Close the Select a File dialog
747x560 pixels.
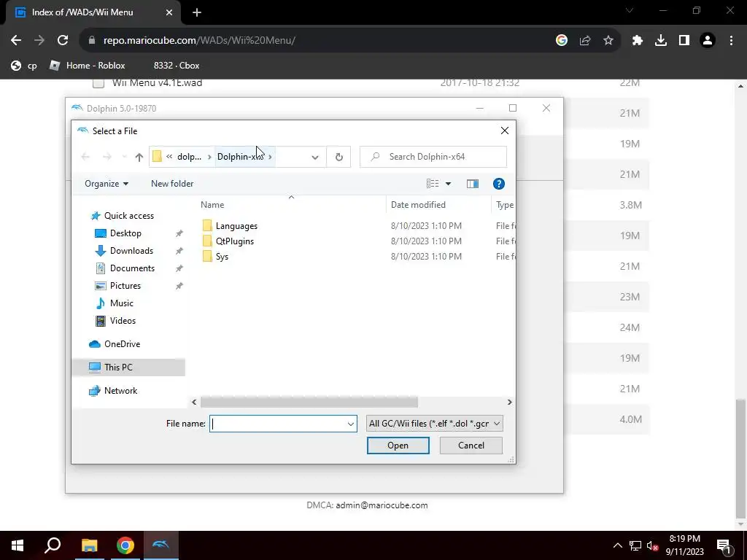click(505, 131)
